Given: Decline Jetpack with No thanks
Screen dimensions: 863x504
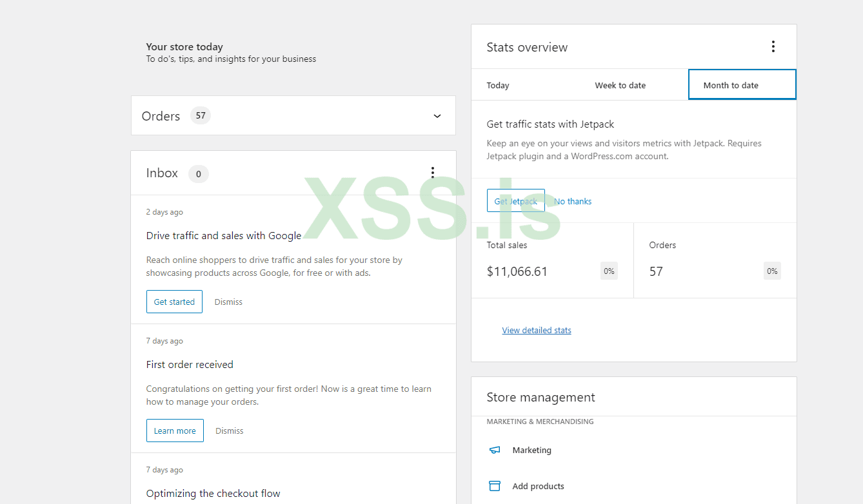Looking at the screenshot, I should pyautogui.click(x=573, y=201).
